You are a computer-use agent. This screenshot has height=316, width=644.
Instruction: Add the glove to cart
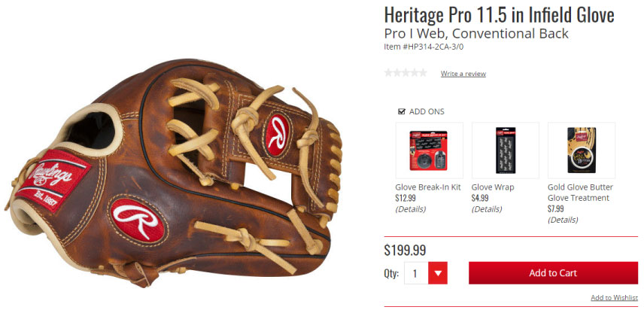coord(553,273)
